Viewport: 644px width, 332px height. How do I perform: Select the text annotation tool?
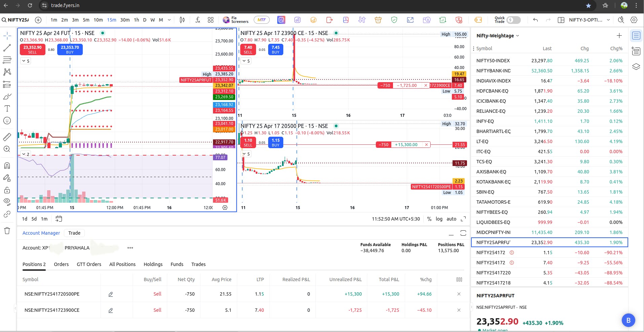(x=7, y=108)
